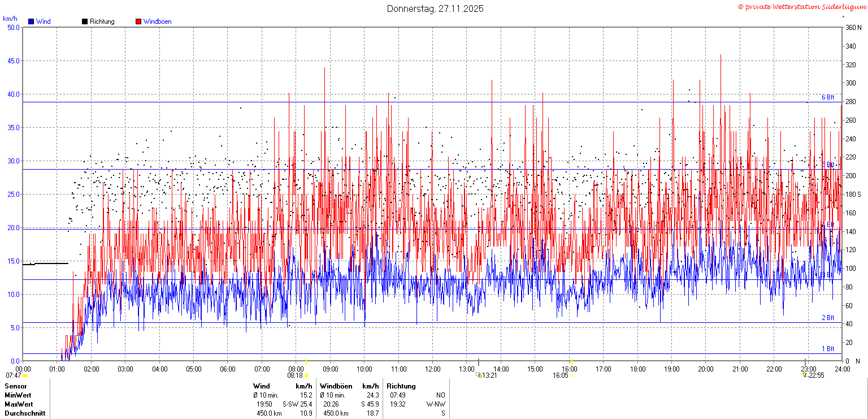Click the yellow 07:47 sunrise marker
Screen dimensions: 868x419
point(25,375)
